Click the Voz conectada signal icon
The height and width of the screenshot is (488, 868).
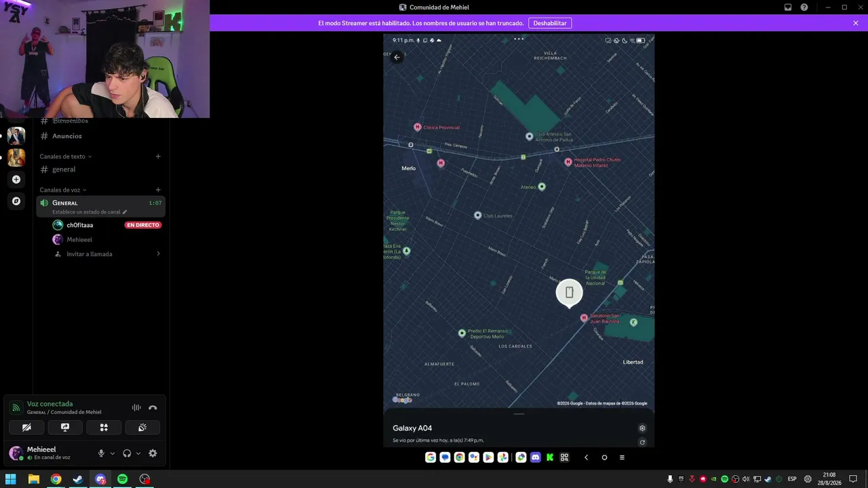point(16,407)
